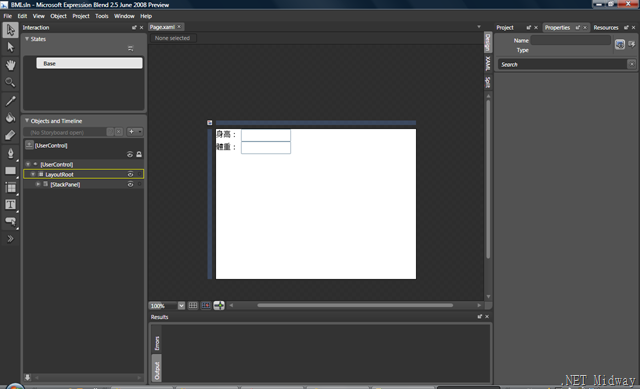This screenshot has height=389, width=640.
Task: Toggle lock on StackPanel row
Action: pyautogui.click(x=139, y=184)
